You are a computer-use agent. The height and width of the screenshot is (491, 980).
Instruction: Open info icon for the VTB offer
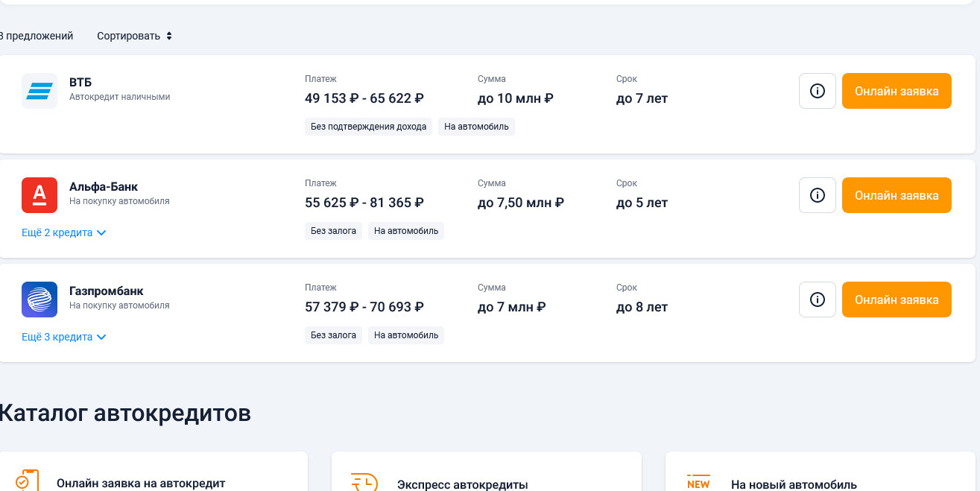pos(818,91)
